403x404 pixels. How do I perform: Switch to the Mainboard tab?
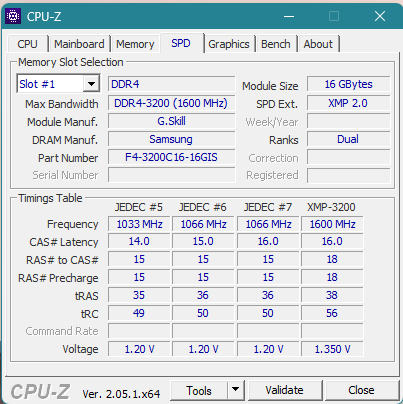tap(79, 44)
